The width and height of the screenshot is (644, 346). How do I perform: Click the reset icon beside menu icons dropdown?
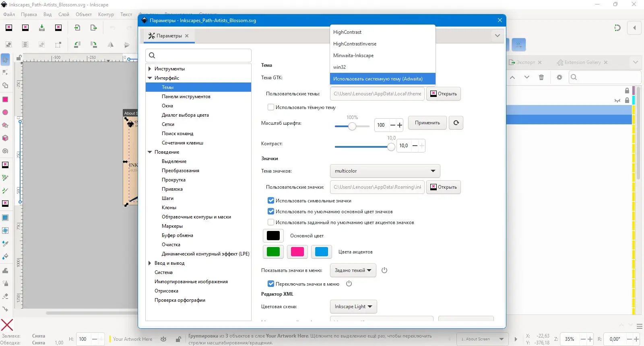[384, 270]
